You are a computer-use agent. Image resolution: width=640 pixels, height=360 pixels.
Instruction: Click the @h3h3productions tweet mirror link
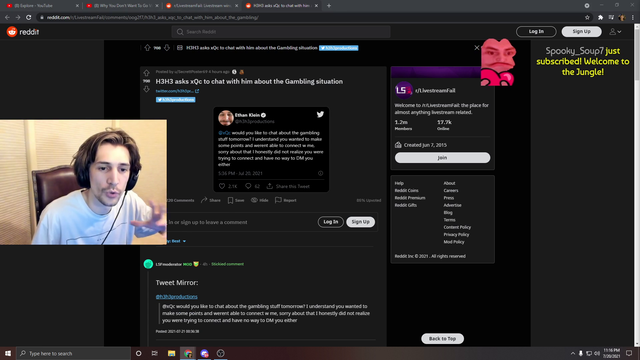[x=176, y=297]
